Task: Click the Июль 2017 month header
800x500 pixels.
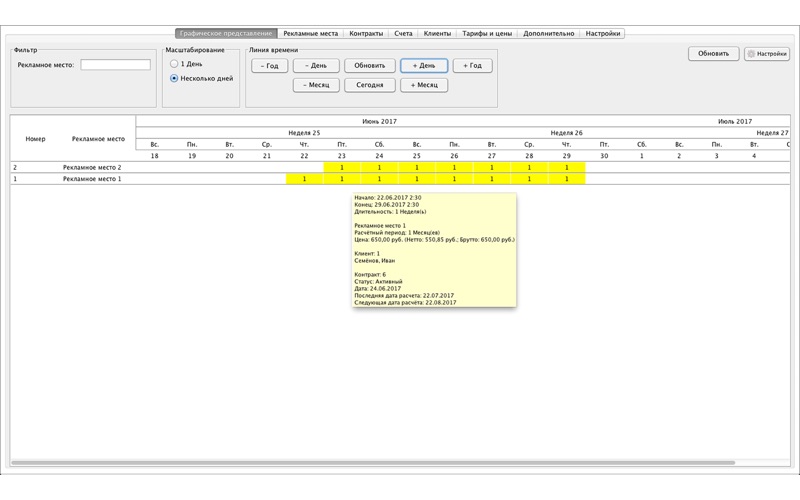Action: 735,121
